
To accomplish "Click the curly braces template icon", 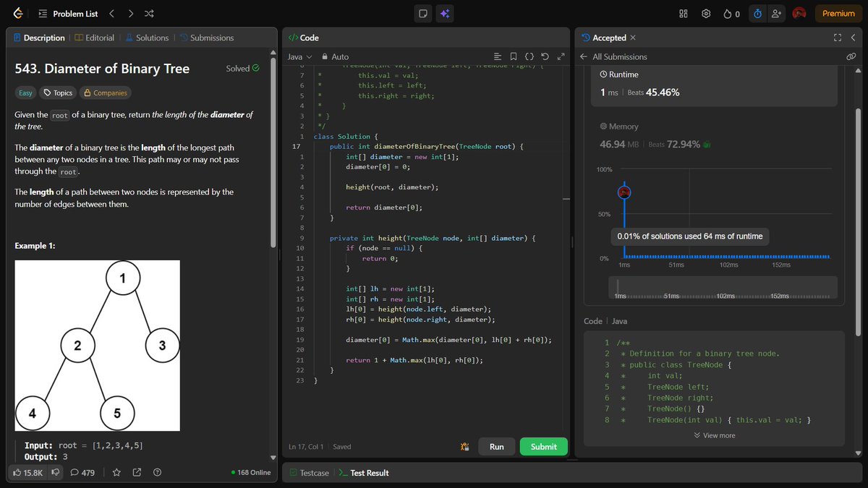I will point(529,56).
